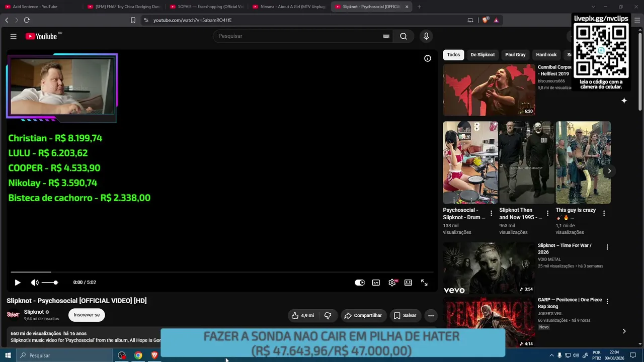Like the video with 4,9 mi likes
Viewport: 644px width, 362px height.
click(x=302, y=316)
